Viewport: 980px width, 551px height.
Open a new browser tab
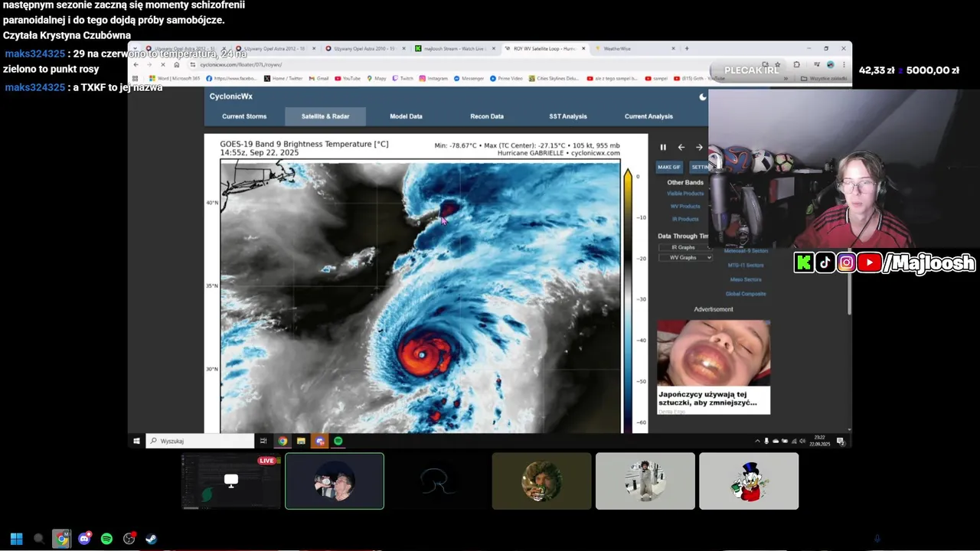(x=687, y=48)
